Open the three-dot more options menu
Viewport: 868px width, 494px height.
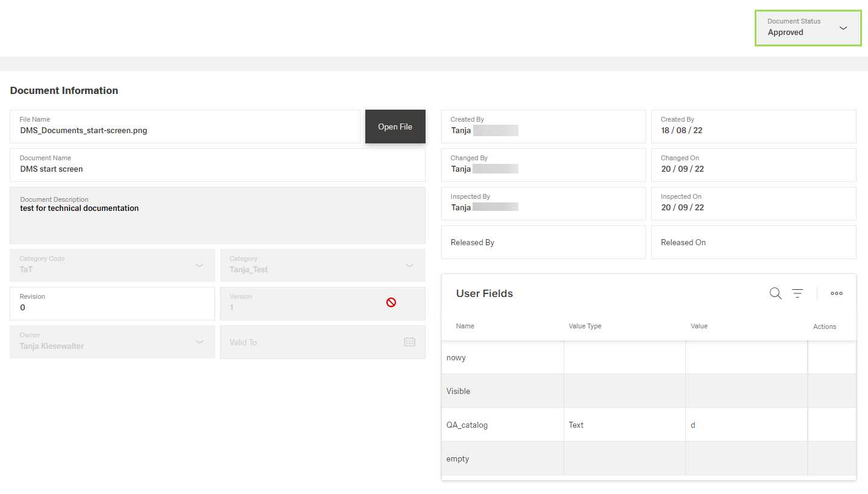[x=837, y=293]
